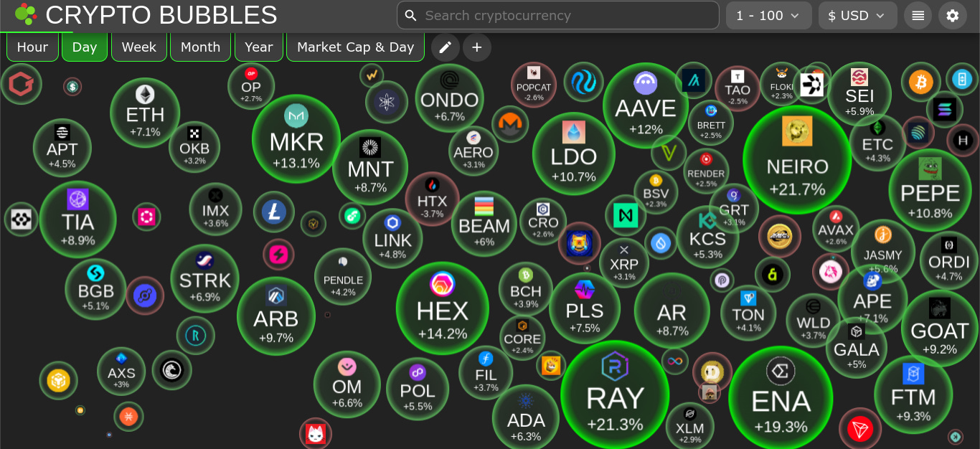The image size is (980, 449).
Task: Add a new chart with plus icon
Action: (x=477, y=47)
